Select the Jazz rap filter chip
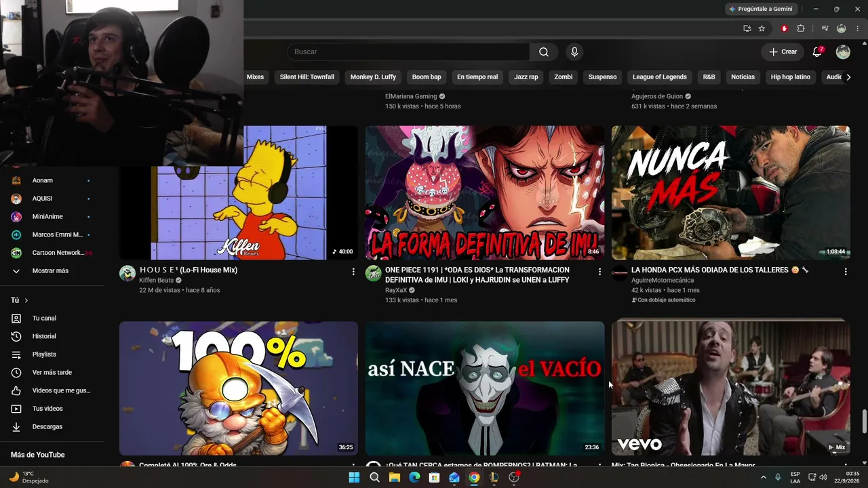868x488 pixels. (526, 77)
